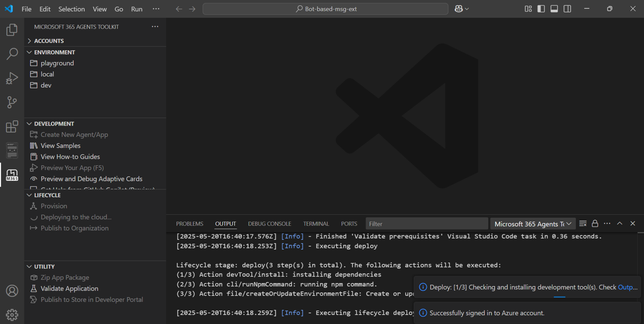
Task: Expand the Accounts section
Action: [95, 41]
